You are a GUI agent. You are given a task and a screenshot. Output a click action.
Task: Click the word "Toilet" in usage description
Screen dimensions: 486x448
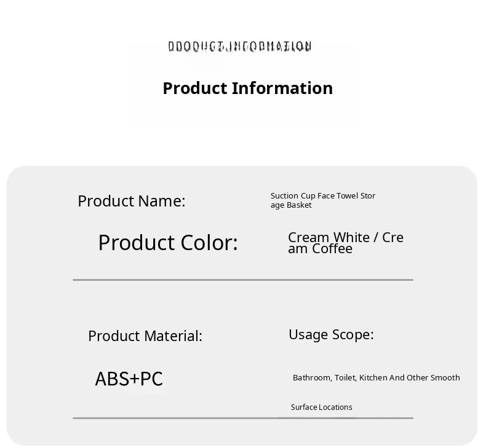[x=345, y=378]
